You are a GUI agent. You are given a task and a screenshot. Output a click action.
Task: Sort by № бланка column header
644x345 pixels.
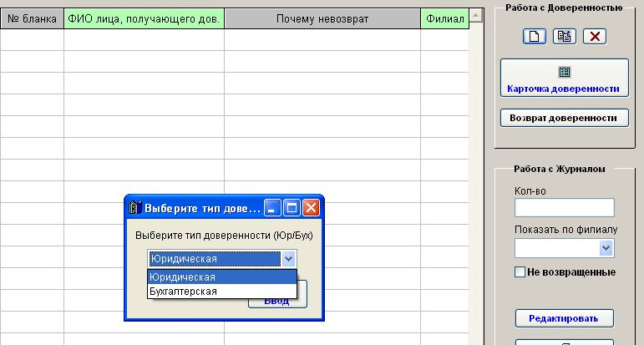pos(32,19)
